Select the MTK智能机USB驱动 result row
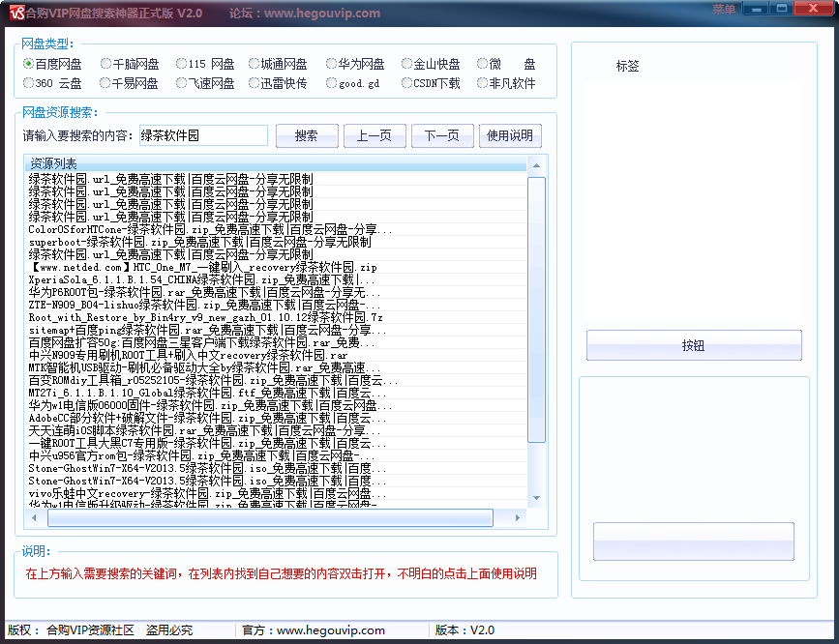The image size is (839, 644). (x=276, y=368)
